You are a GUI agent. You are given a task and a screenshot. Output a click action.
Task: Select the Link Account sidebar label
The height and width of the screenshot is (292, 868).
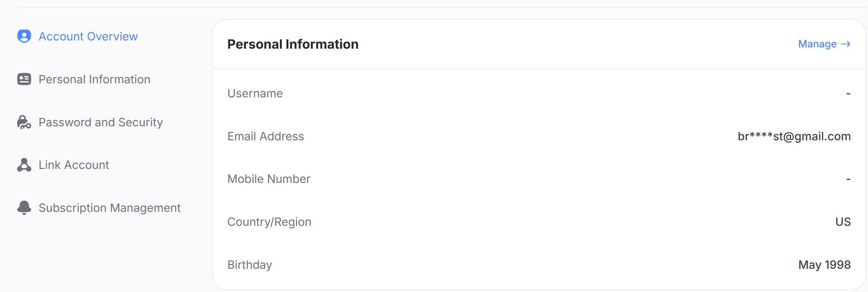[x=74, y=165]
